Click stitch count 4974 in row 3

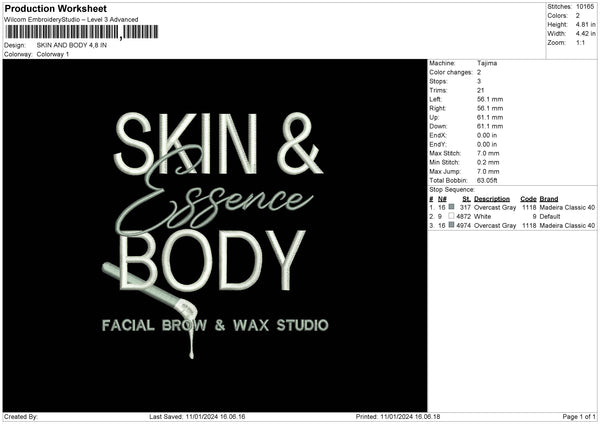[463, 225]
